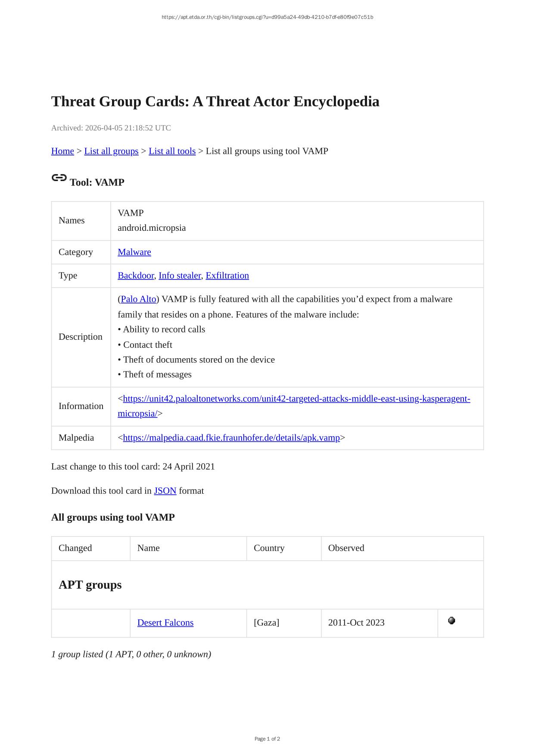Image resolution: width=535 pixels, height=756 pixels.
Task: Open the Info stealer type link
Action: (180, 276)
